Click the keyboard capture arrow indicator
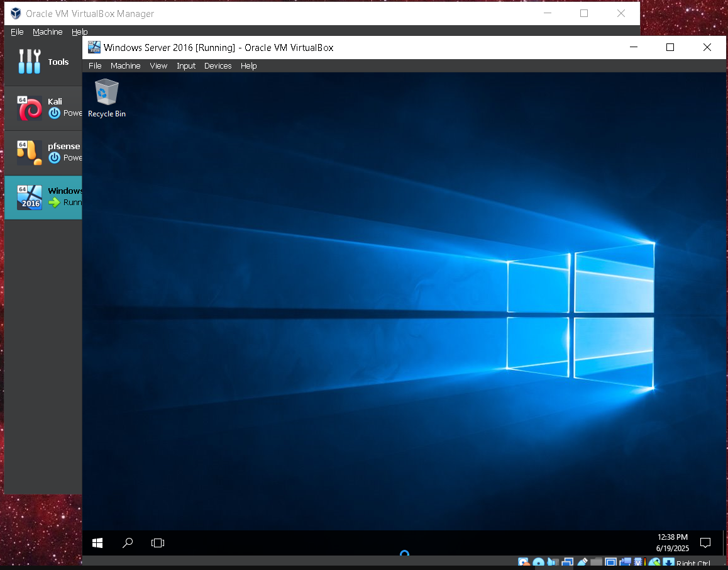Image resolution: width=728 pixels, height=570 pixels. coord(668,562)
